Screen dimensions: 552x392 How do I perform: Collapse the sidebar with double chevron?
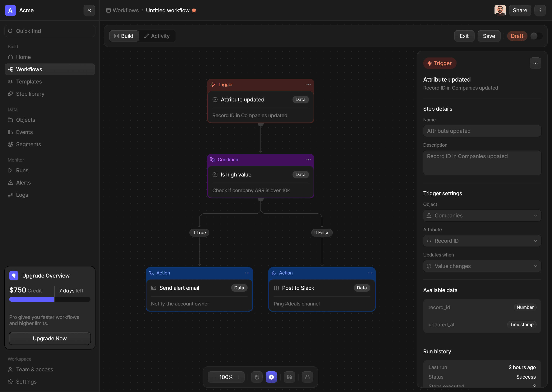(x=89, y=10)
